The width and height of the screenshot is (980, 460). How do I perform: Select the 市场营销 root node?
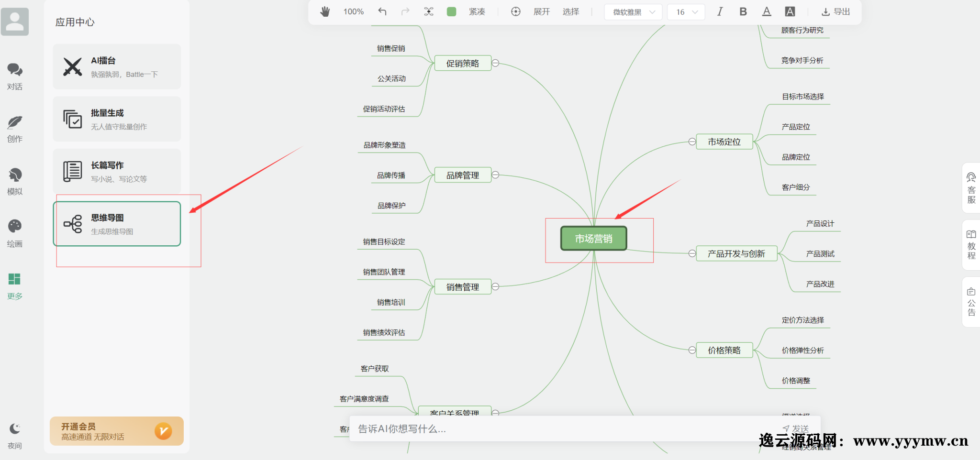tap(594, 239)
